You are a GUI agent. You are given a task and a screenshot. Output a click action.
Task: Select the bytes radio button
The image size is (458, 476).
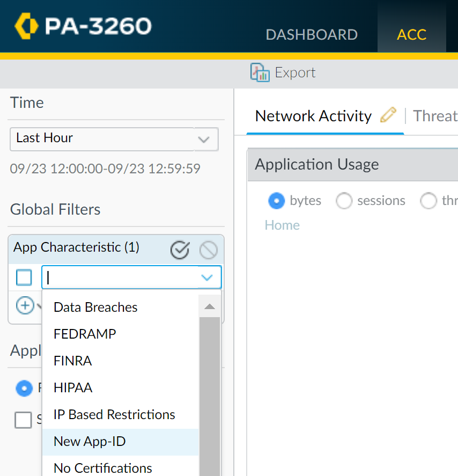coord(276,201)
